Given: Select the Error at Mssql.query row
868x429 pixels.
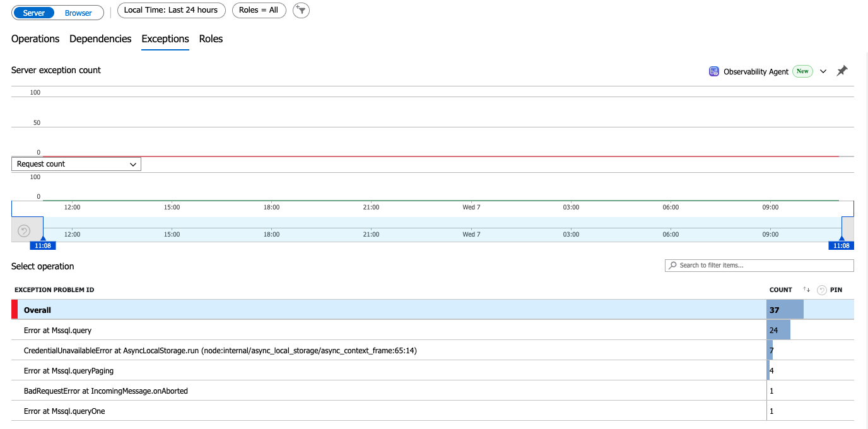Looking at the screenshot, I should [433, 330].
